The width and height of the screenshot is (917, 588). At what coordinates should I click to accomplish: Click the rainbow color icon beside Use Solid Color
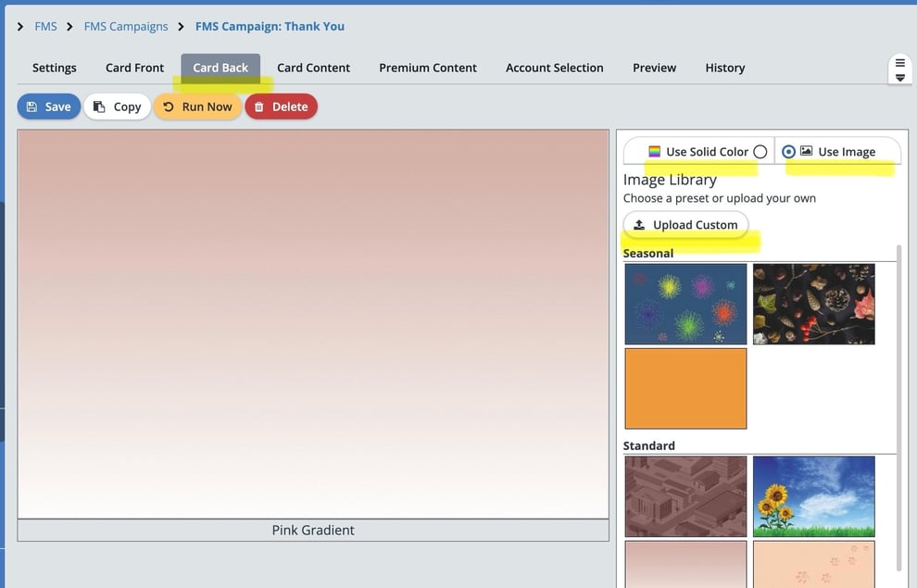[x=655, y=151]
